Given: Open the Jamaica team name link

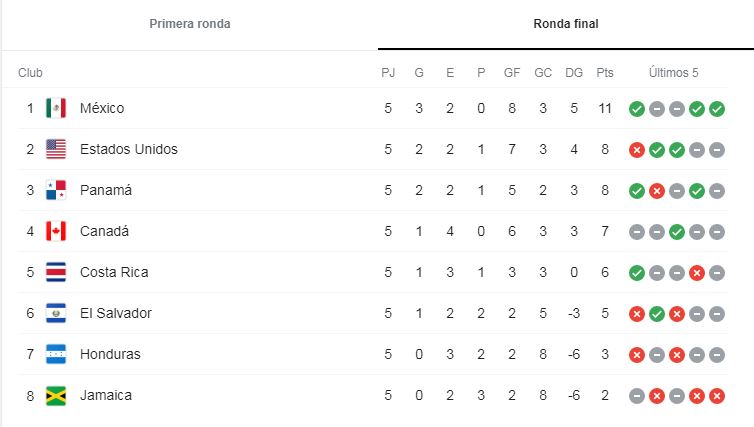Looking at the screenshot, I should [106, 395].
